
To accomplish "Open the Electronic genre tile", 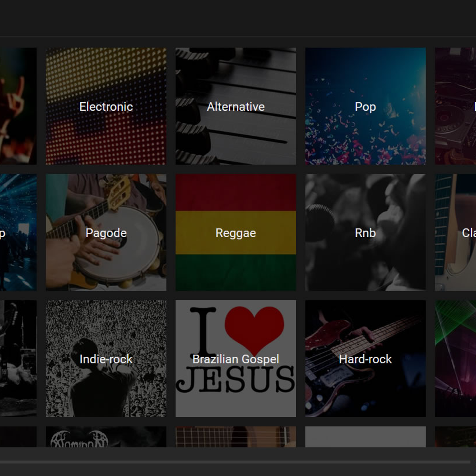I will pyautogui.click(x=106, y=106).
